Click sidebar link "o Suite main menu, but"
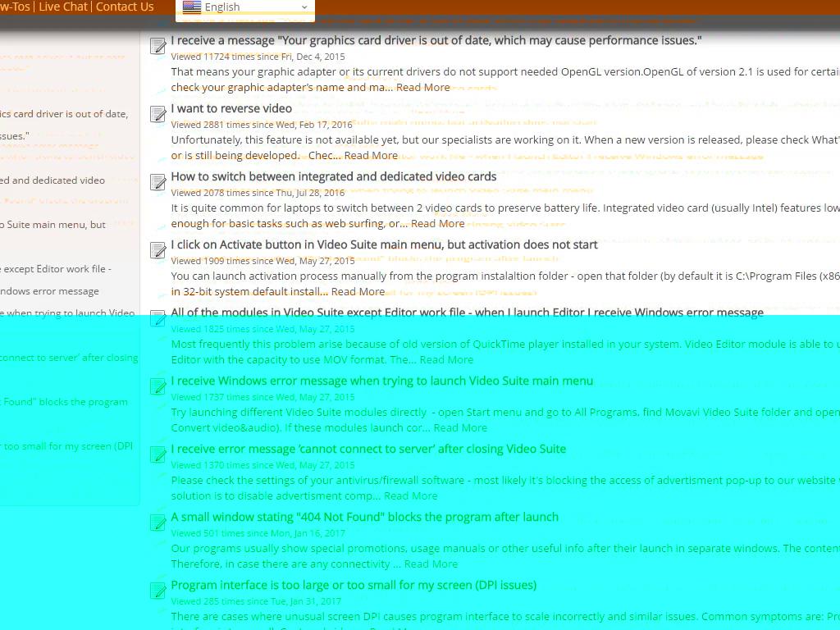The image size is (840, 630). 53,225
